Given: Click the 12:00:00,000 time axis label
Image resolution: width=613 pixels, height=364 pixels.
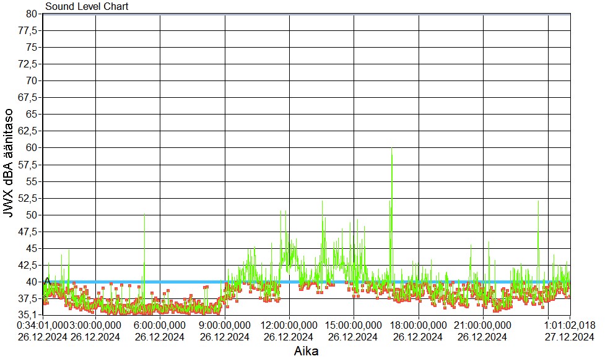Looking at the screenshot, I should (x=289, y=324).
